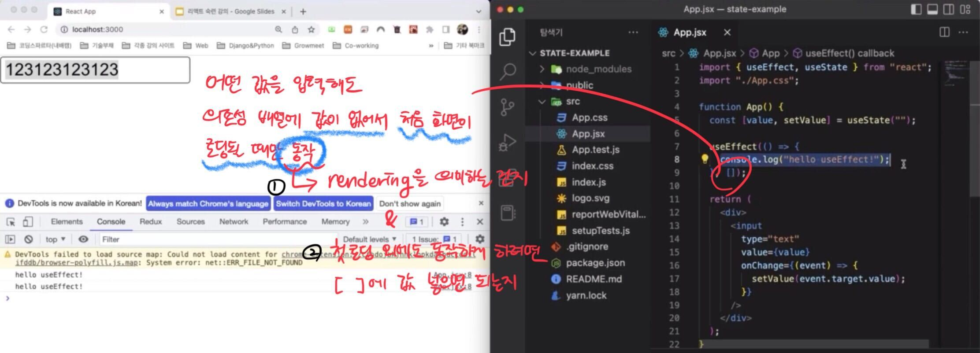Click the Chrome forward arrow

tap(28, 29)
